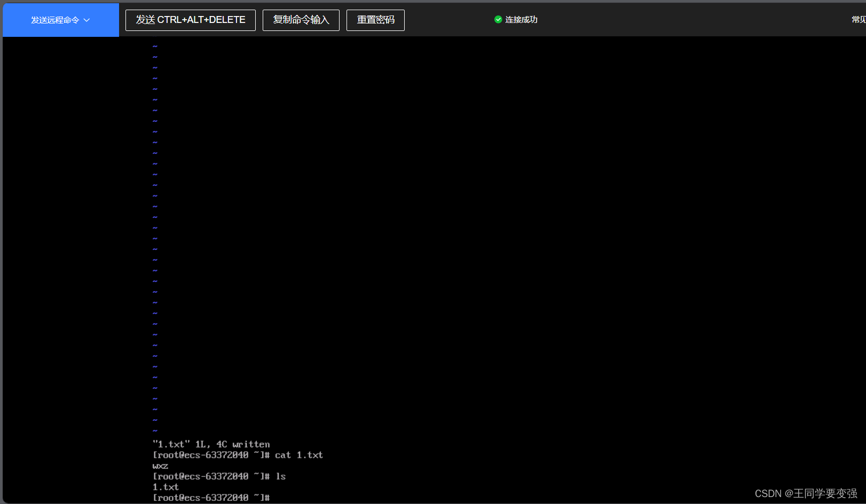The width and height of the screenshot is (866, 504).
Task: Click the 复制命令输入 button
Action: pyautogui.click(x=301, y=20)
